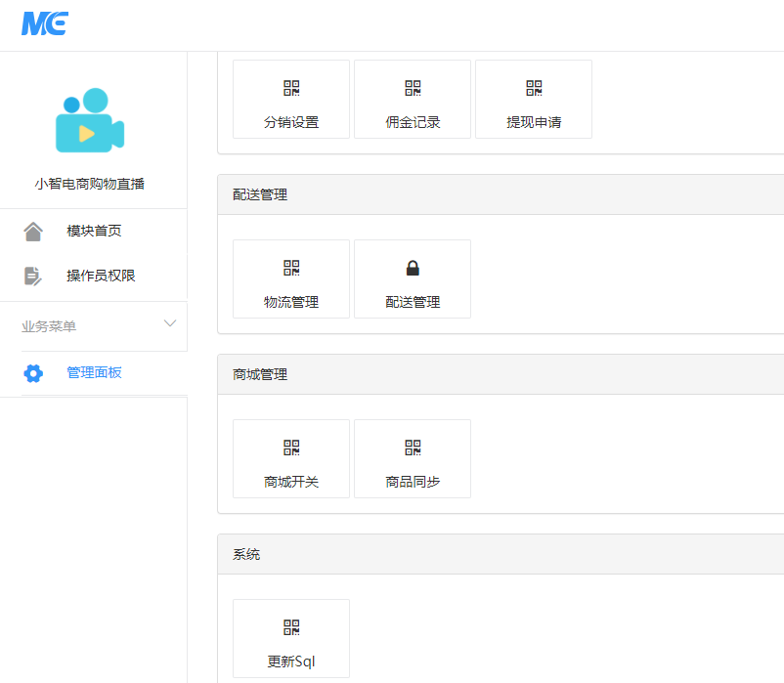784x683 pixels.
Task: Open the 更新Sql tile label
Action: (x=291, y=662)
